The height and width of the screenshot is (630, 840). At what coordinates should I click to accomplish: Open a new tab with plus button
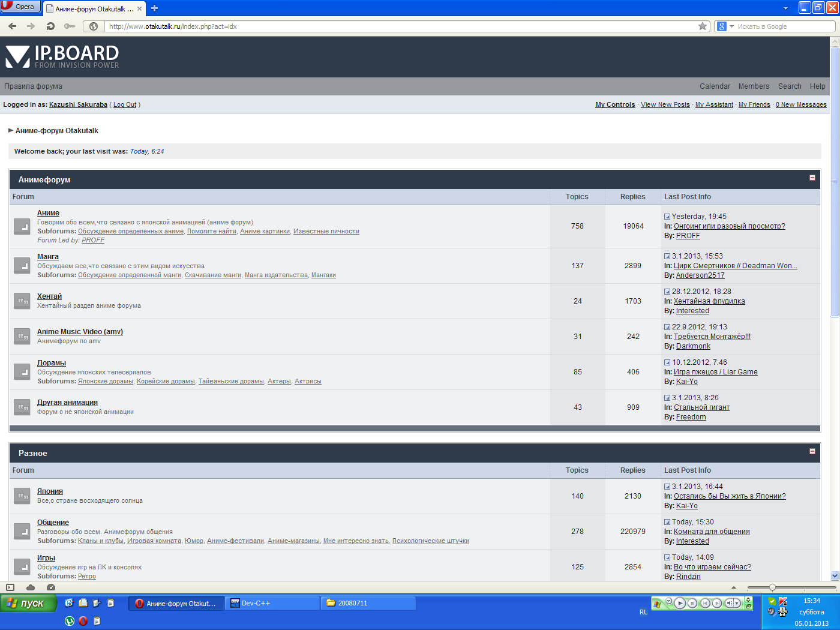click(x=154, y=8)
